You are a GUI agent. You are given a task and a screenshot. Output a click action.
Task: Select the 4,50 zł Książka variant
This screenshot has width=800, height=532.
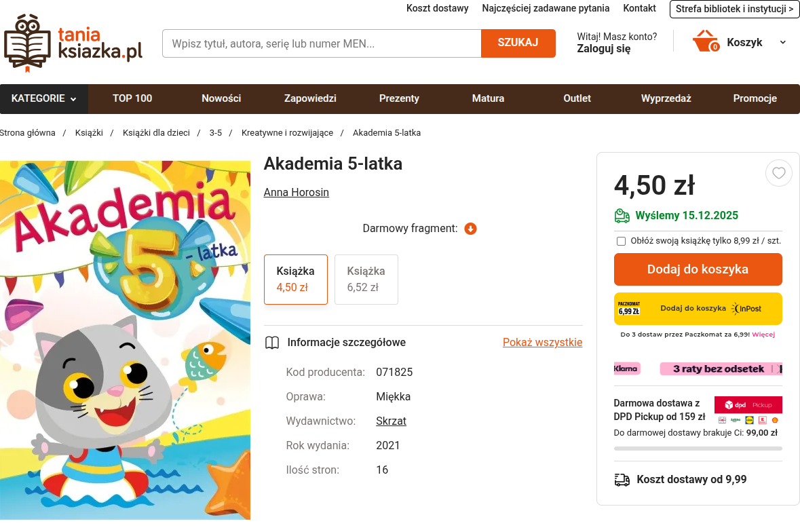pyautogui.click(x=296, y=280)
